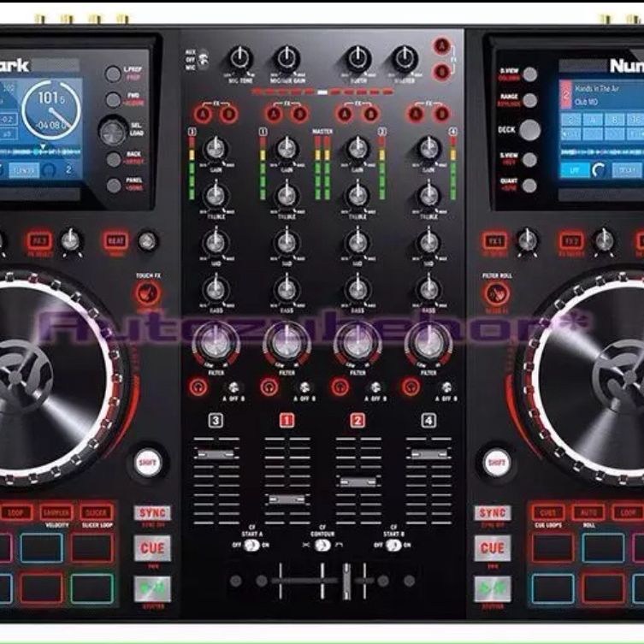Flip channel 2 crossfader assign A/OFF/B switch
644x644 pixels.
coord(375,387)
